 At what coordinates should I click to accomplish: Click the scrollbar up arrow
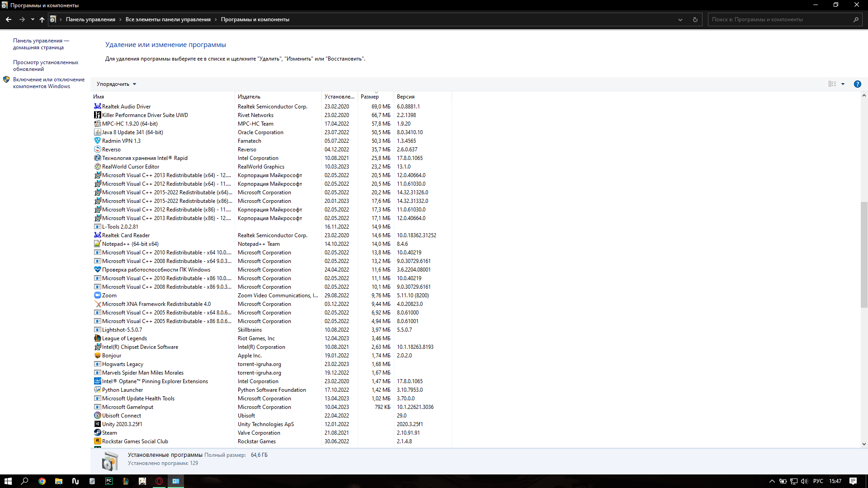pyautogui.click(x=864, y=95)
